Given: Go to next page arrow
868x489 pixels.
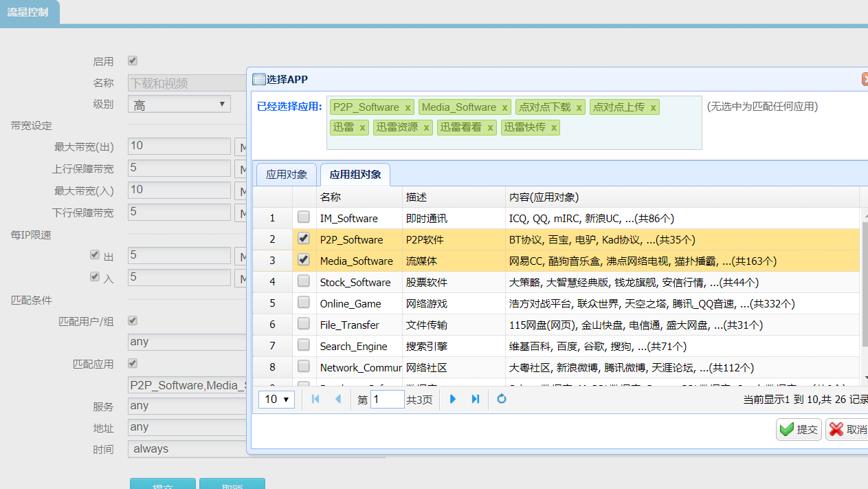Looking at the screenshot, I should coord(453,399).
